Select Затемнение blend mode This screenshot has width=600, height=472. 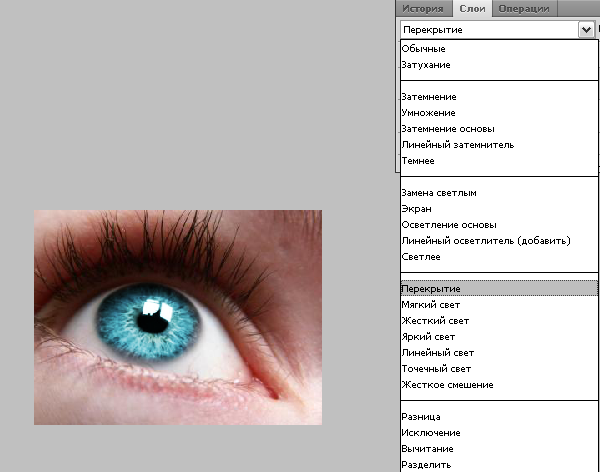428,97
